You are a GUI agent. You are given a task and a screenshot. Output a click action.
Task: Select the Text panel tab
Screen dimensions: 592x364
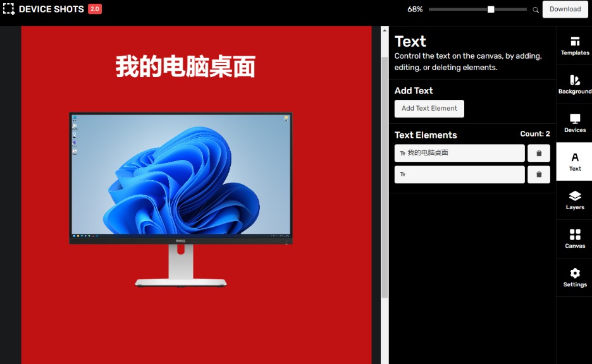[x=575, y=162]
